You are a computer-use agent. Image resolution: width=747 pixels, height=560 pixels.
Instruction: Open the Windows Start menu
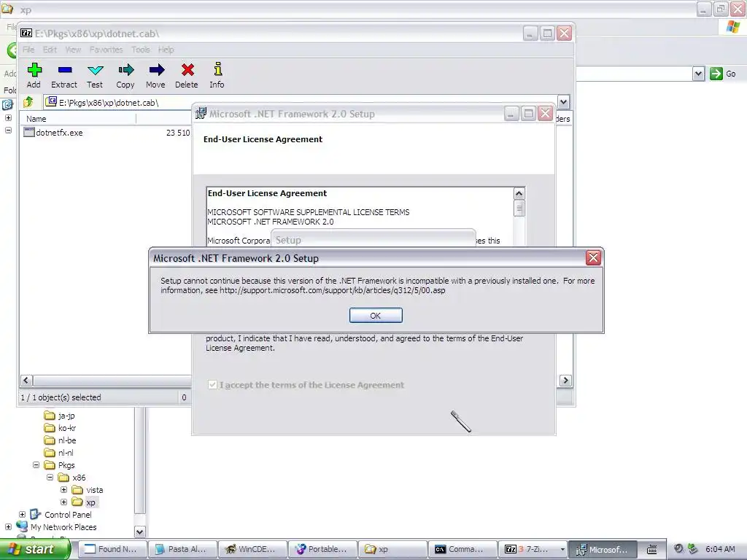pyautogui.click(x=35, y=549)
